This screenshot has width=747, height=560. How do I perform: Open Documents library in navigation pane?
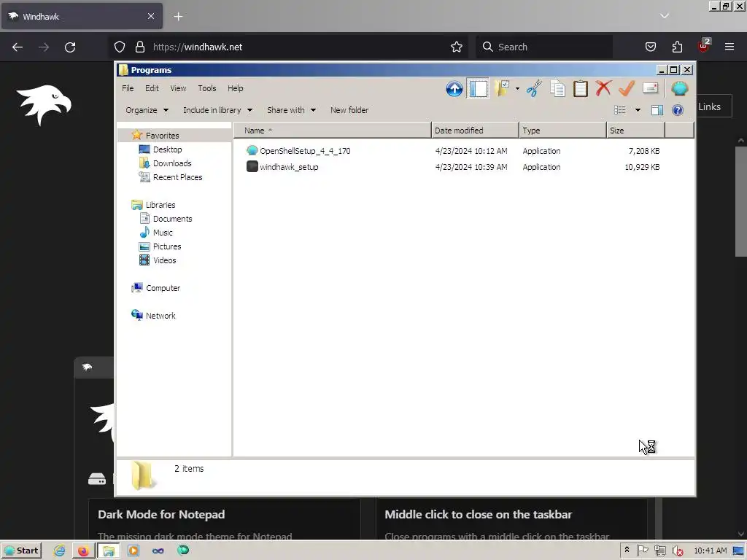172,219
